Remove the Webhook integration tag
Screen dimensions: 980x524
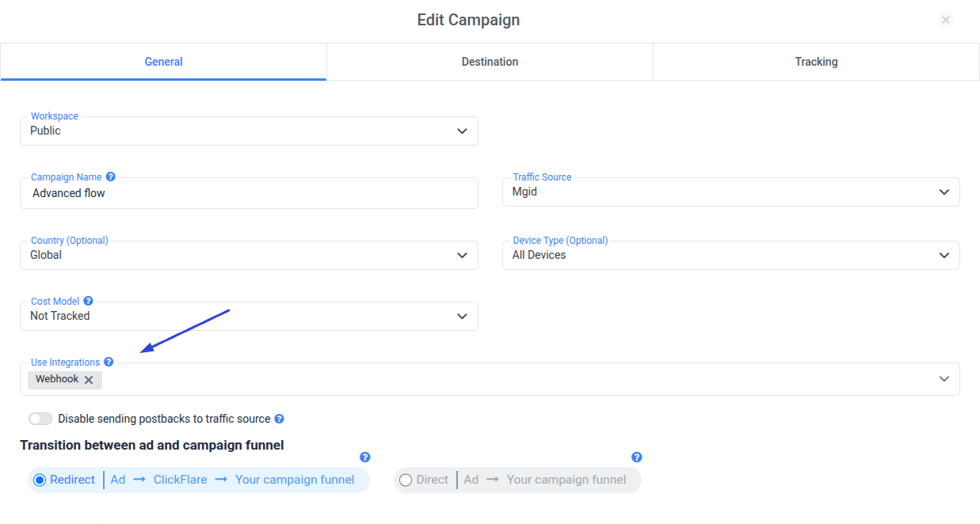[89, 380]
